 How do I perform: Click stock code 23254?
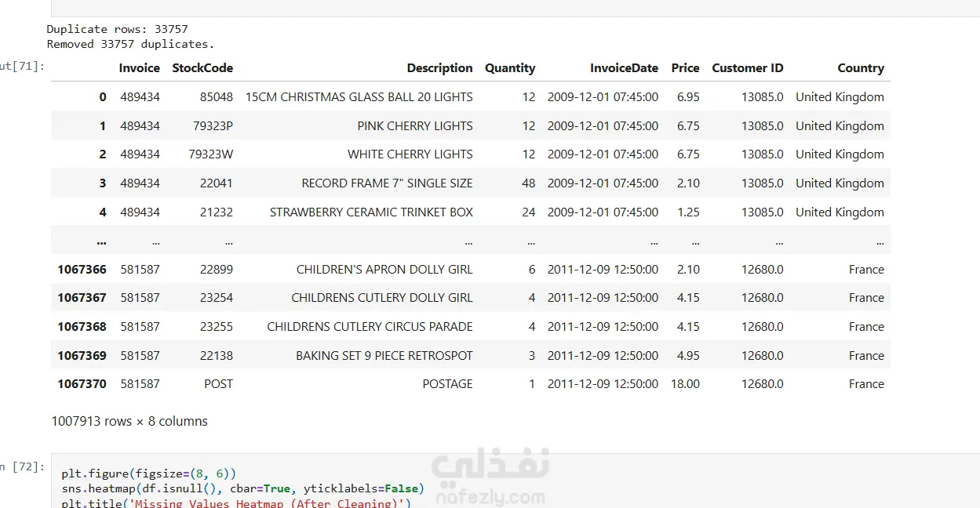point(217,298)
